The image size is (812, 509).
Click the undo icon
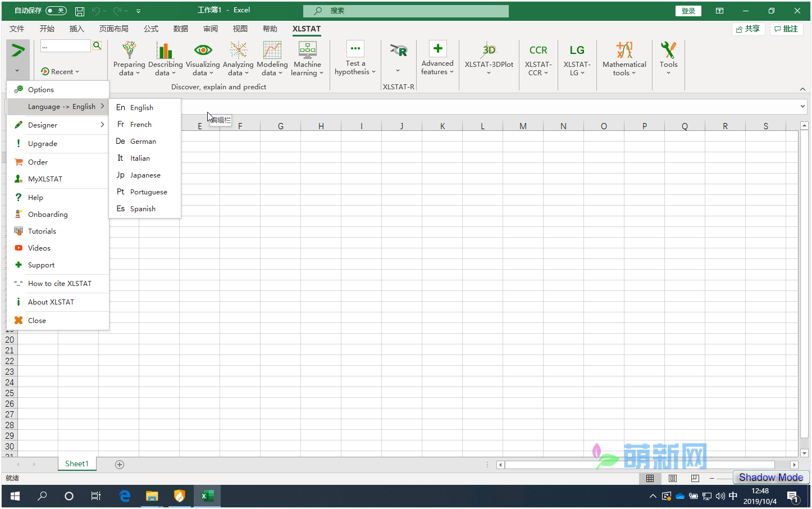coord(96,11)
